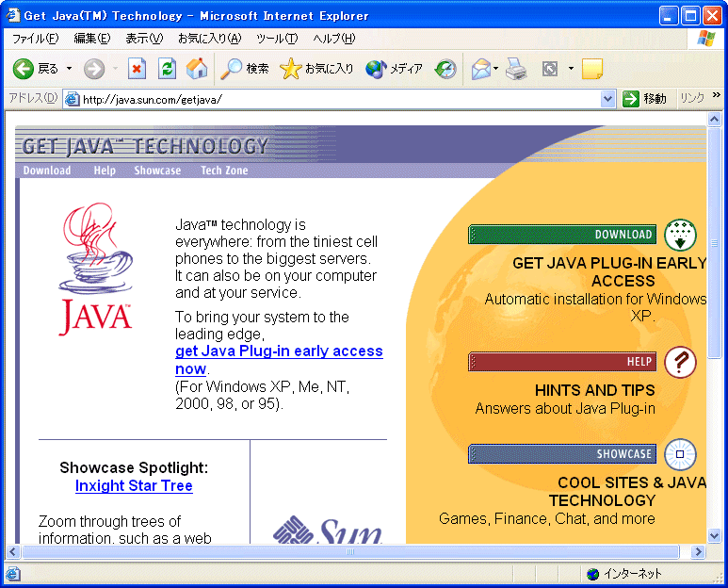Click the red HELP bar button
Image resolution: width=728 pixels, height=588 pixels.
(562, 361)
